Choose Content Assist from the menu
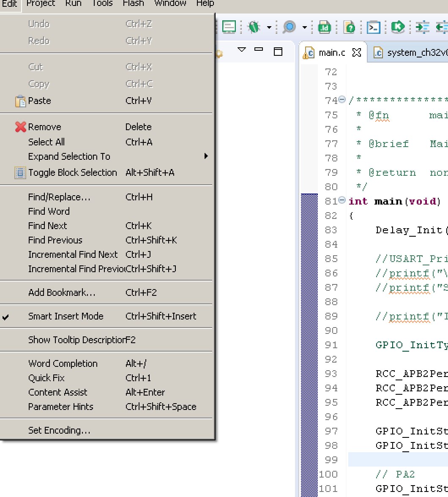Screen dimensions: 448x497 coord(106,392)
